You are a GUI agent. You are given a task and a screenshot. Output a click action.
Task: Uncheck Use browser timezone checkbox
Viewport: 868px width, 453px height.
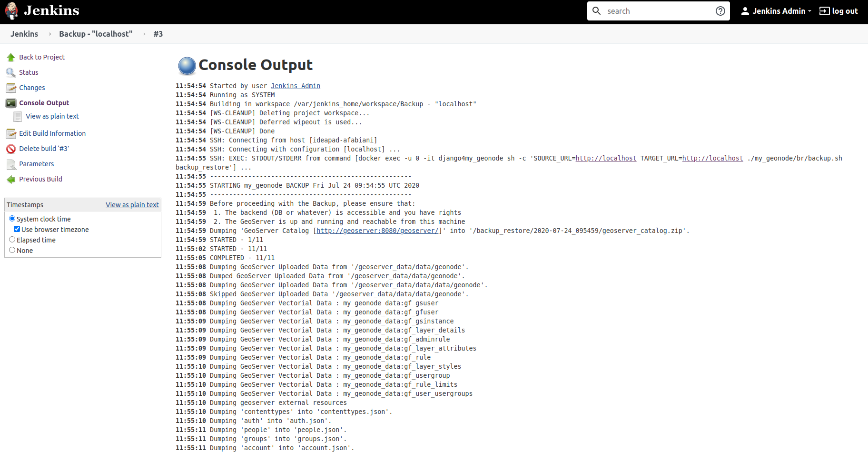(17, 229)
